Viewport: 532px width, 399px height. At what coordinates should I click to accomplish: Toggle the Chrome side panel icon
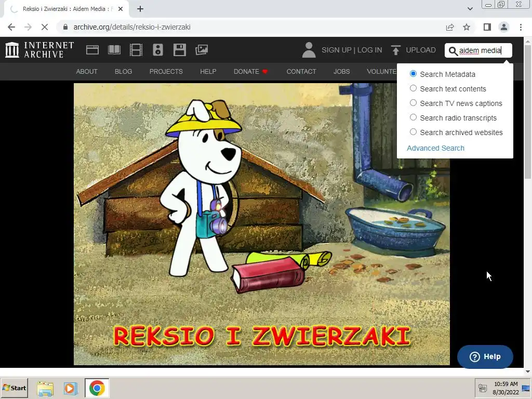[487, 27]
